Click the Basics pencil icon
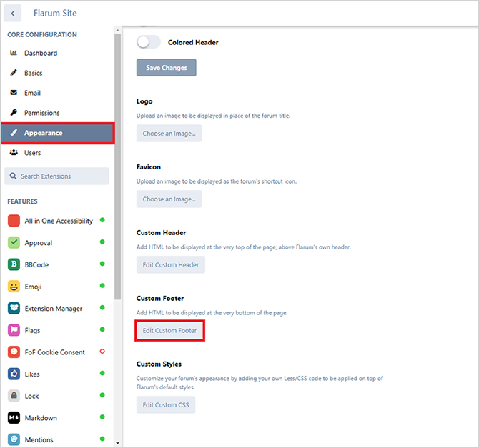 click(x=14, y=73)
